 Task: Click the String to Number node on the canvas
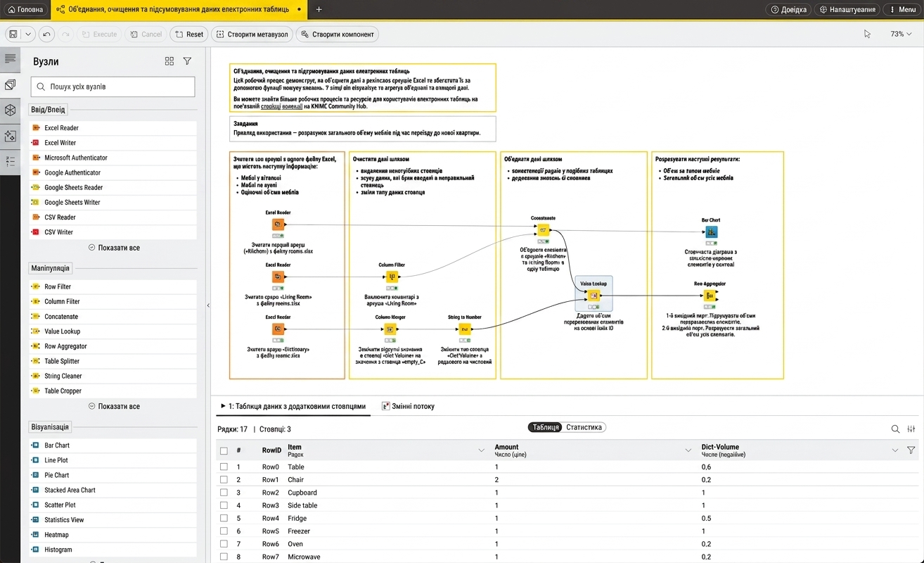coord(465,329)
